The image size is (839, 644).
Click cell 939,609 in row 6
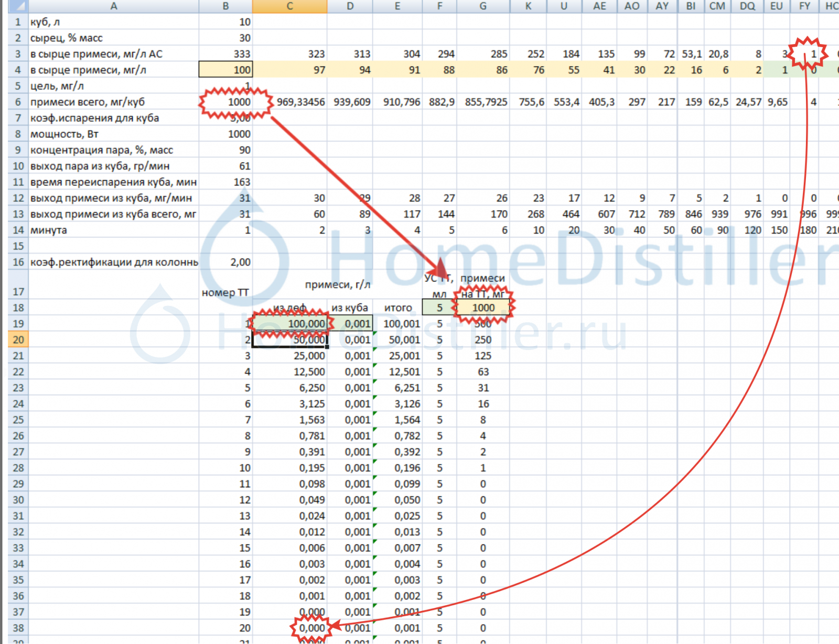click(x=350, y=102)
